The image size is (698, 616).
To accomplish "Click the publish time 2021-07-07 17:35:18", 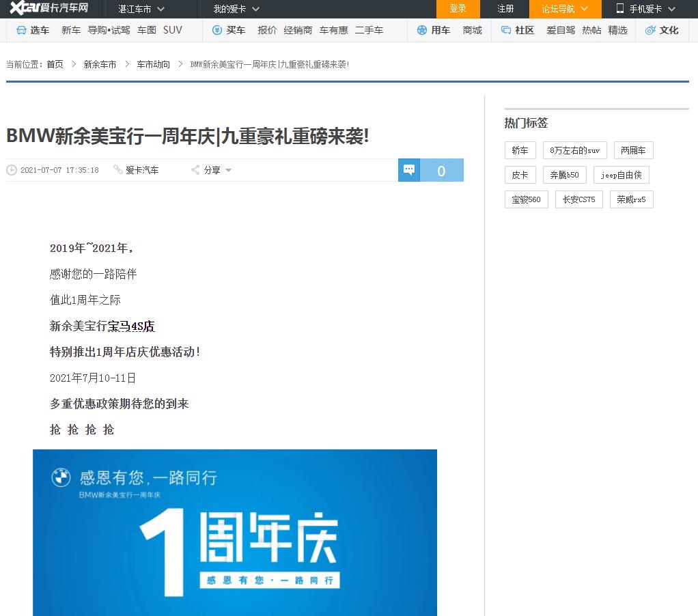I will (x=59, y=170).
